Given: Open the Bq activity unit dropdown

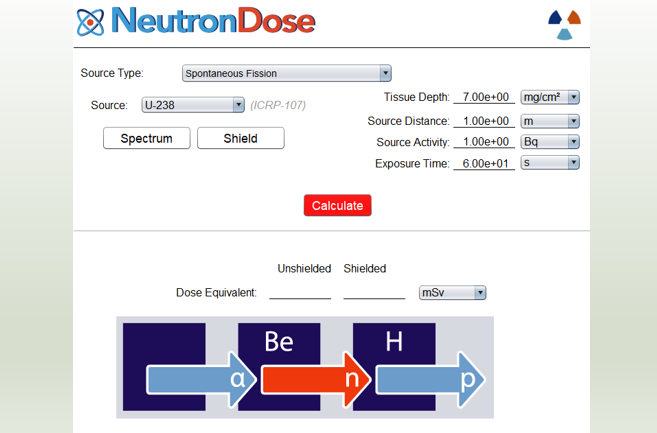Looking at the screenshot, I should point(550,142).
